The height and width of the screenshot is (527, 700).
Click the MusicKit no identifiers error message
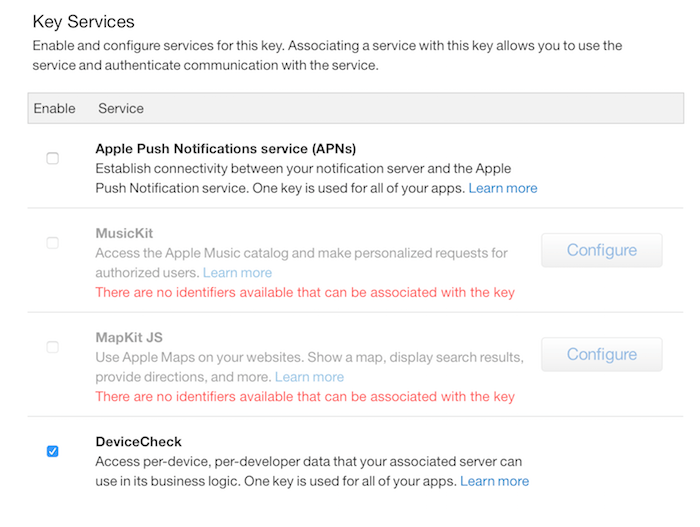[x=305, y=293]
